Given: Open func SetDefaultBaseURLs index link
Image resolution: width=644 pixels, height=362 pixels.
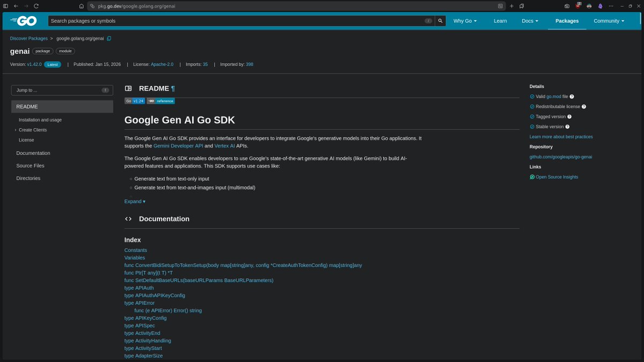Looking at the screenshot, I should (x=199, y=280).
